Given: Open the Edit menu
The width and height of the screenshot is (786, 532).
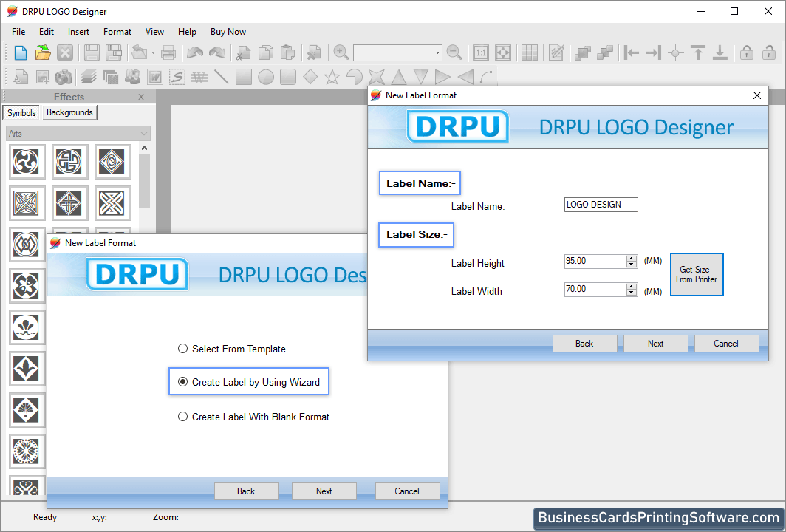Looking at the screenshot, I should tap(47, 32).
